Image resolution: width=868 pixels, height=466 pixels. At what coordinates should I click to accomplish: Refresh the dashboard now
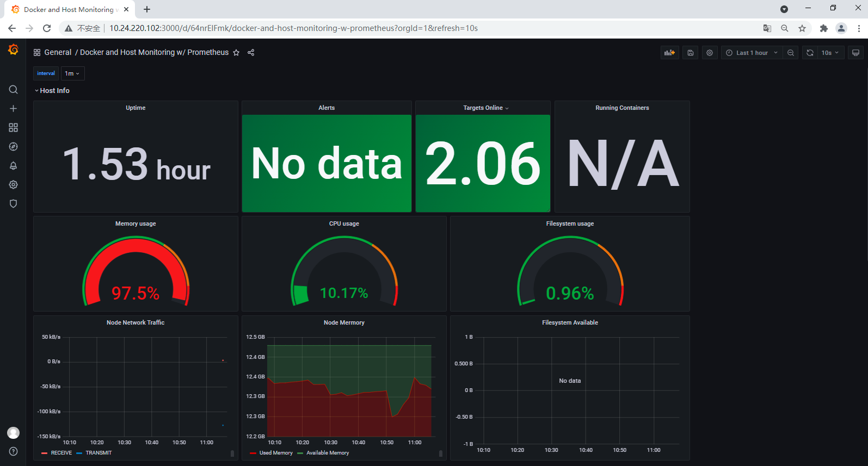810,53
